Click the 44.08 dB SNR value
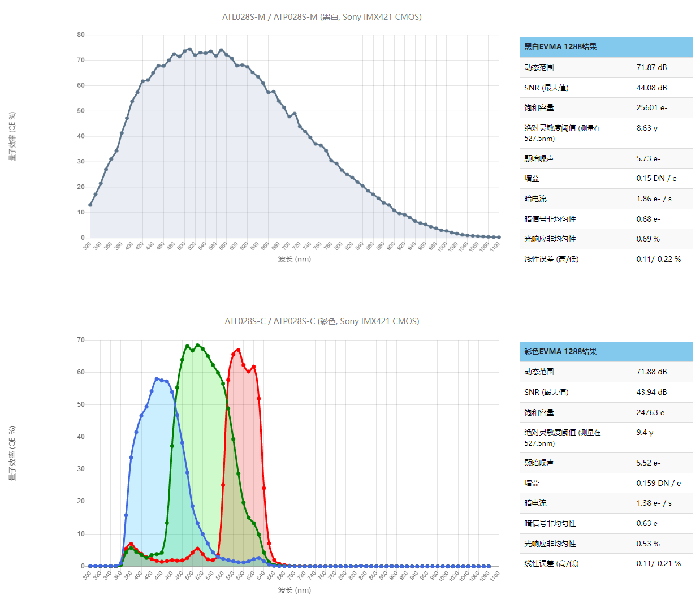The image size is (700, 612). 651,88
